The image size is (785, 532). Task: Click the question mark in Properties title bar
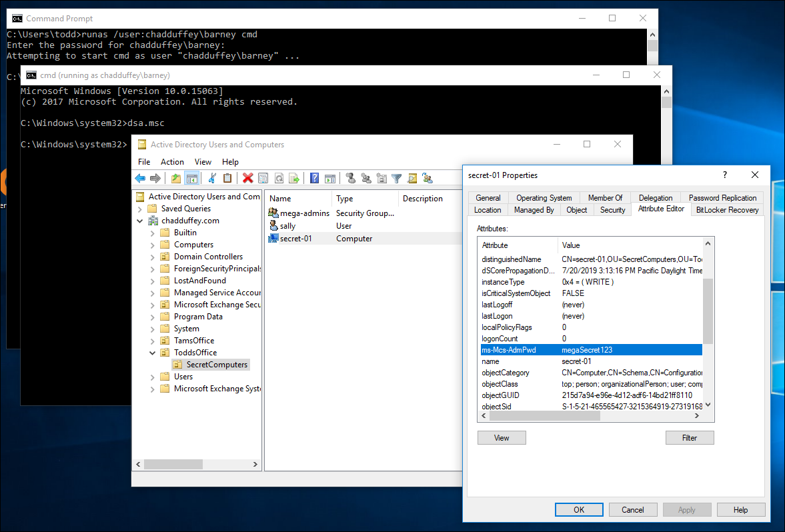pyautogui.click(x=724, y=175)
